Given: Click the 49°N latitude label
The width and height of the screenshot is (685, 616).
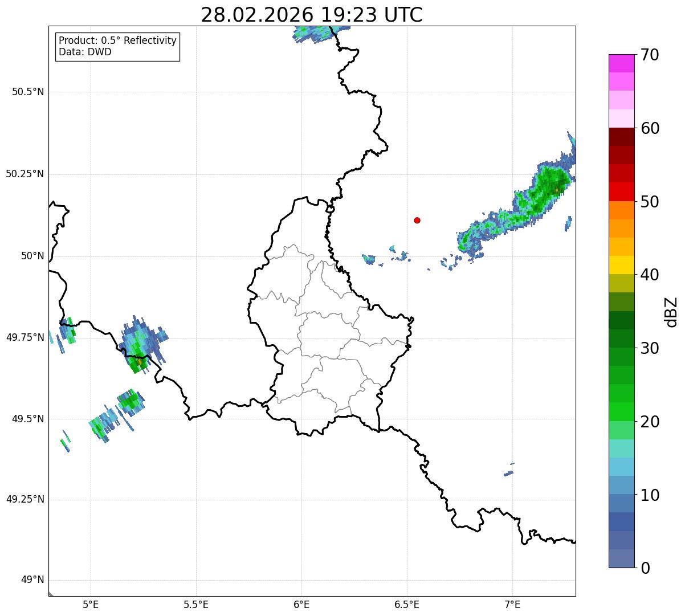Looking at the screenshot, I should [x=32, y=580].
